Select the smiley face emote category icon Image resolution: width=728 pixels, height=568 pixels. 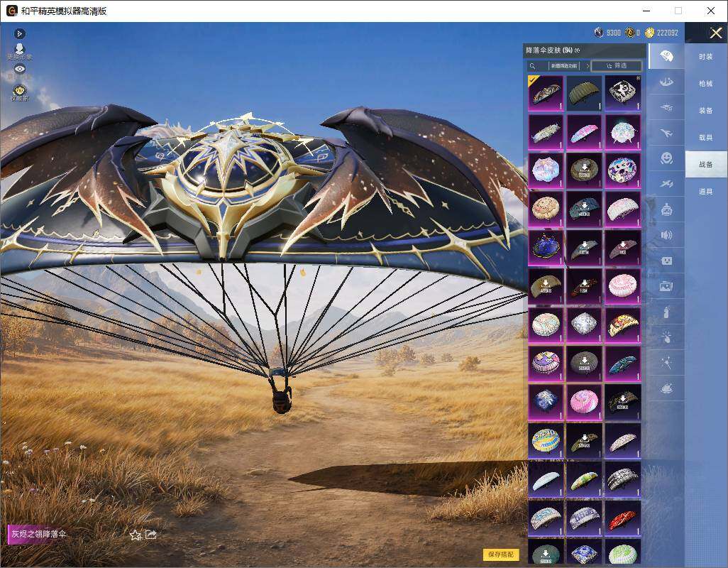click(x=666, y=158)
